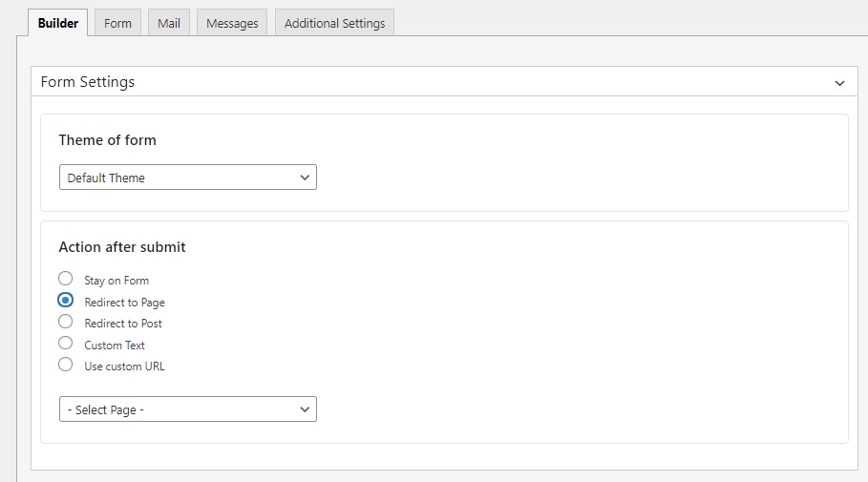Enable the Use custom URL option

pyautogui.click(x=65, y=365)
